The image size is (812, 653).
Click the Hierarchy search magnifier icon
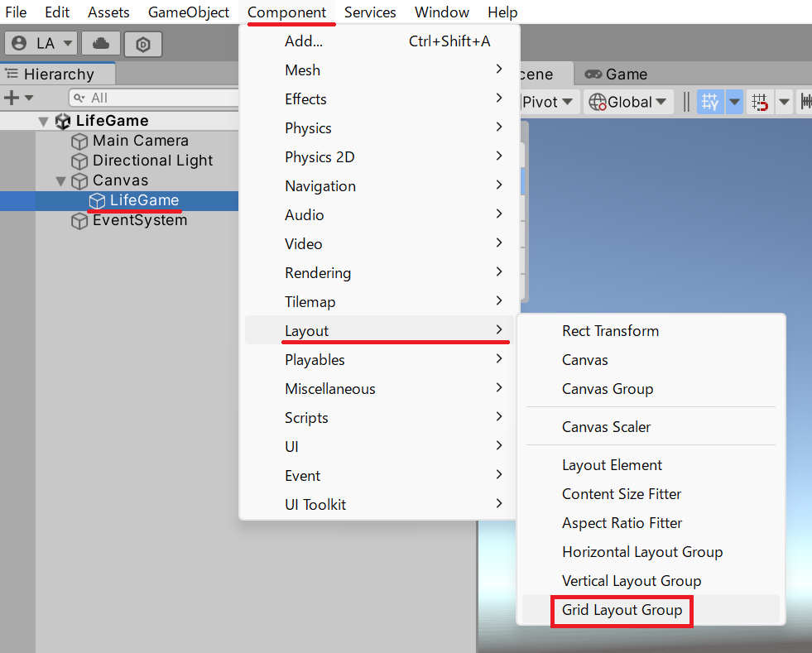(x=80, y=98)
